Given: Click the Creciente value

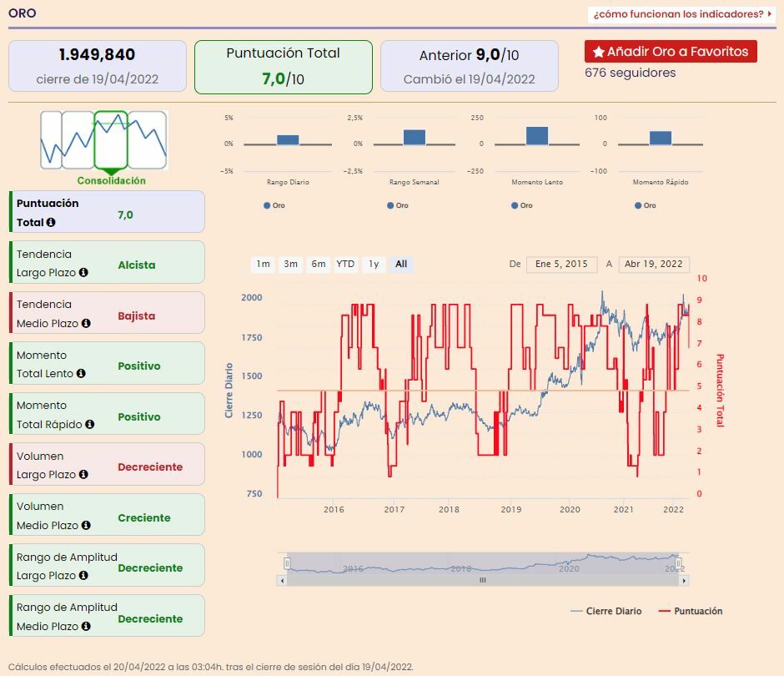Looking at the screenshot, I should pos(144,518).
